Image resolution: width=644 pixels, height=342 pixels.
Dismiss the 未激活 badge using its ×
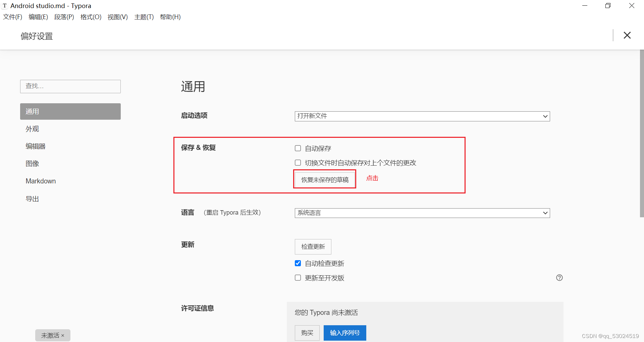point(63,335)
